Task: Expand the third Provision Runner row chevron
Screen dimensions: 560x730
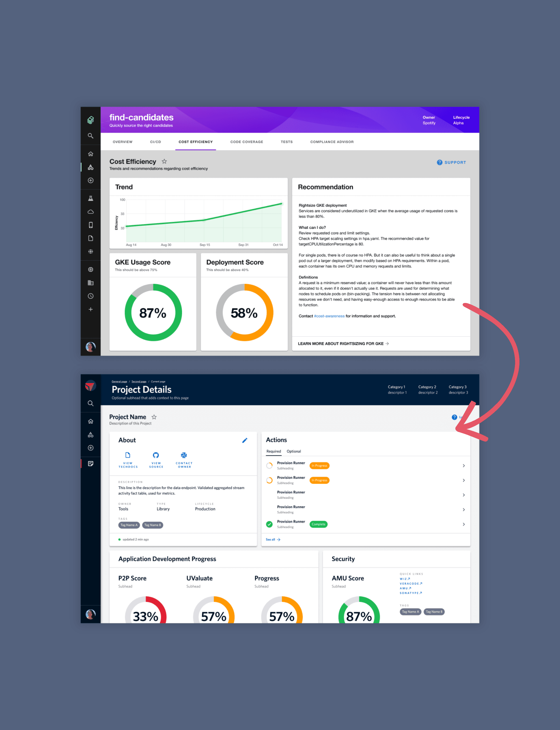Action: 463,495
